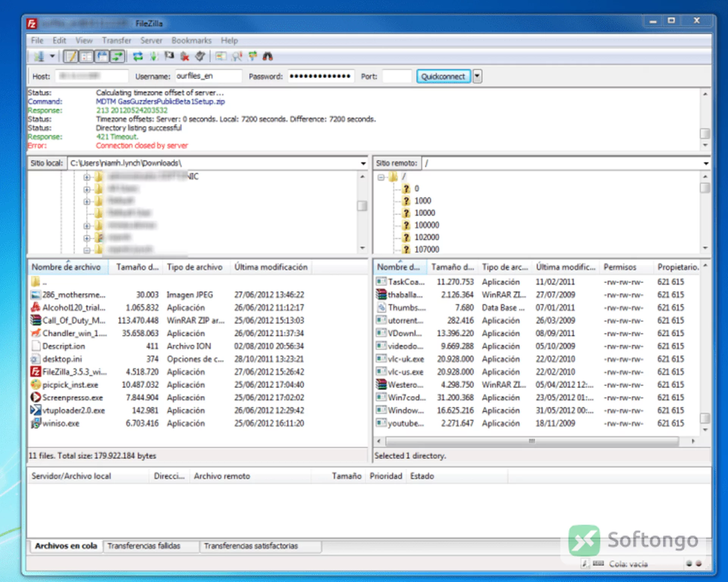Switch to Transferencias fallidas tab

144,546
